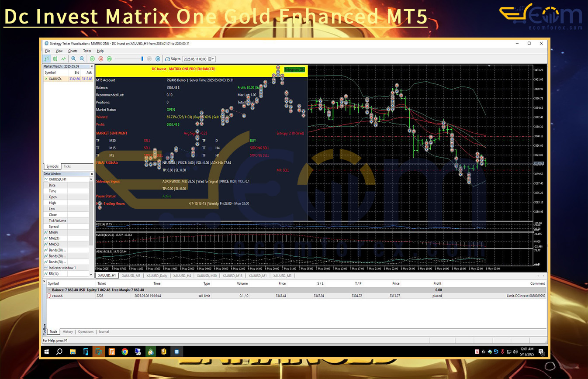
Task: Switch chart to candlesticks mode
Action: coord(55,59)
